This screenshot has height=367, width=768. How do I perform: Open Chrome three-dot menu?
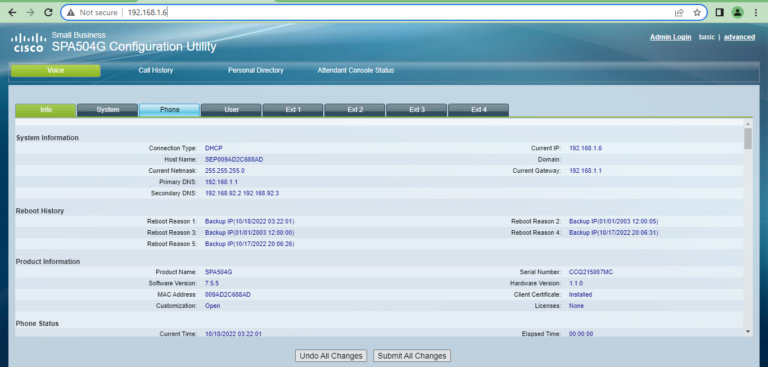click(756, 13)
